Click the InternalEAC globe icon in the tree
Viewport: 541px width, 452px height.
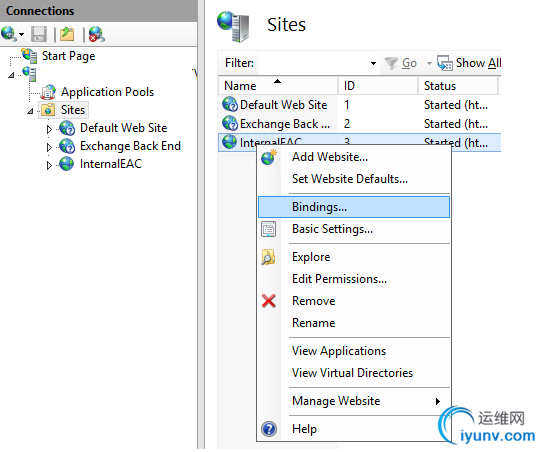click(66, 164)
